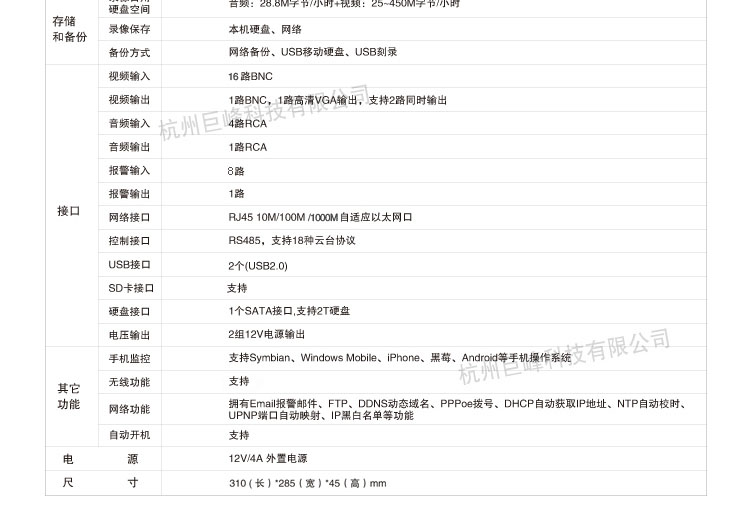Image resolution: width=748 pixels, height=506 pixels.
Task: Select the 16路BNC value cell
Action: pos(250,77)
